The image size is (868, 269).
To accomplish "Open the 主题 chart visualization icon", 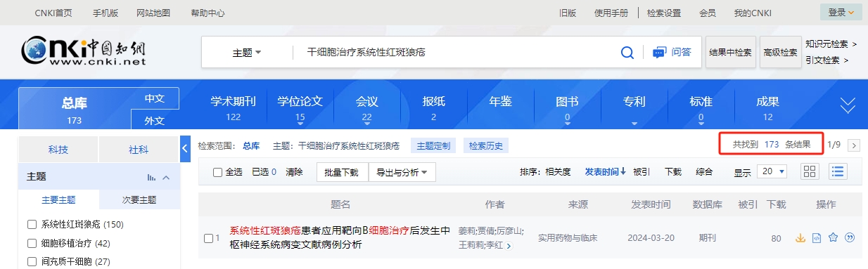I will [x=151, y=177].
